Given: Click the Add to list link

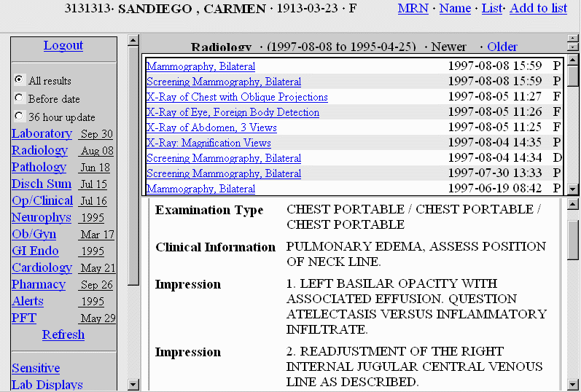Looking at the screenshot, I should click(538, 8).
